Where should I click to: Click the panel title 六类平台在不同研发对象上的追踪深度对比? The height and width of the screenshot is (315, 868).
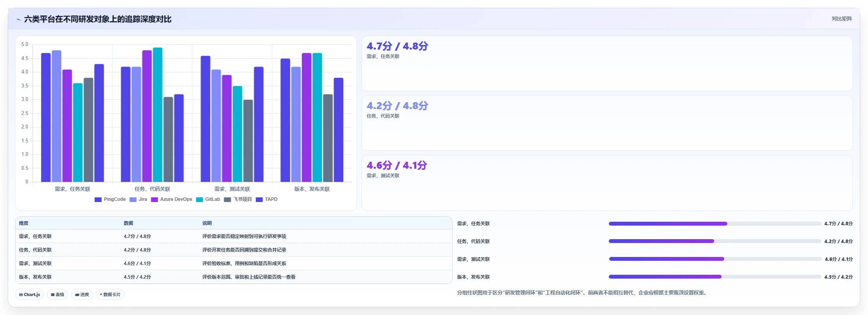point(98,19)
